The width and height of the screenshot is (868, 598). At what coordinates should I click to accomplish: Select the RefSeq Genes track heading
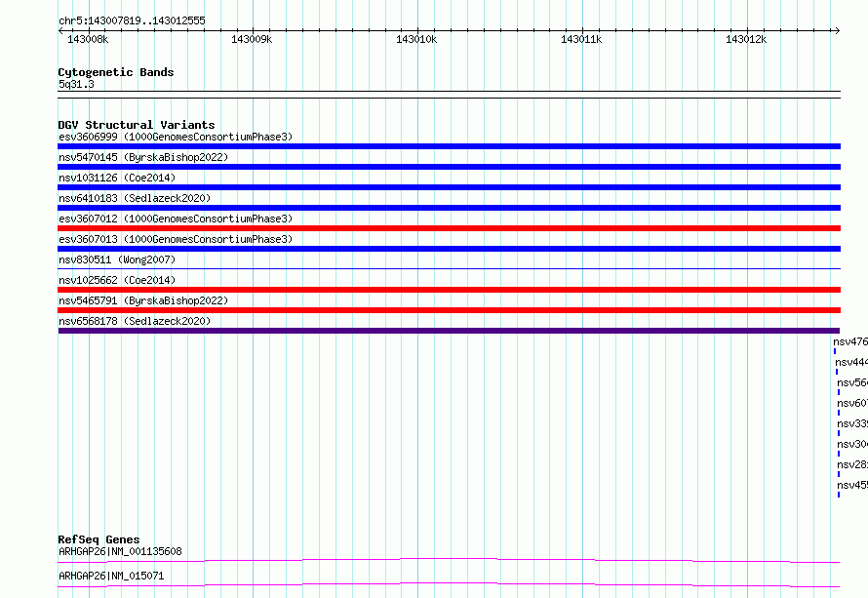click(99, 539)
